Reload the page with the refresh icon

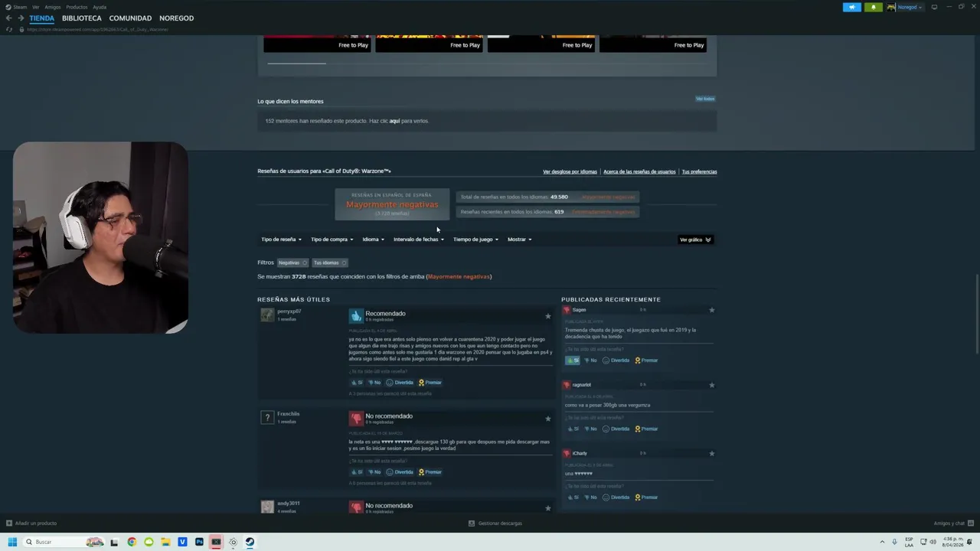click(9, 29)
